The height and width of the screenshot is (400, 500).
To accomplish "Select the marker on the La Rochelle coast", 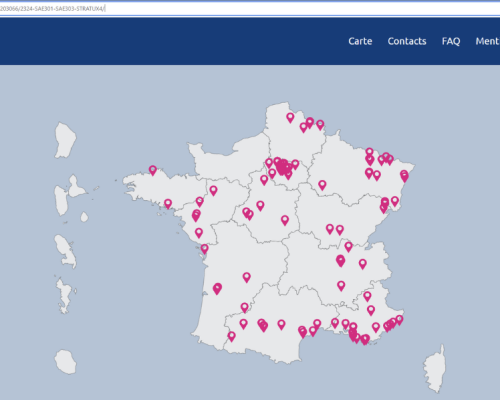I will pos(204,249).
